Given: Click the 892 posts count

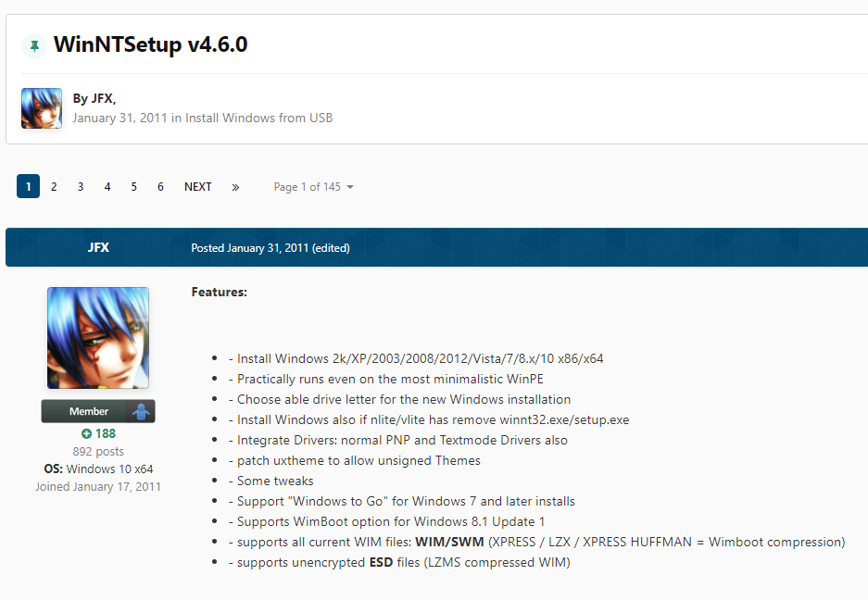Looking at the screenshot, I should pyautogui.click(x=98, y=452).
